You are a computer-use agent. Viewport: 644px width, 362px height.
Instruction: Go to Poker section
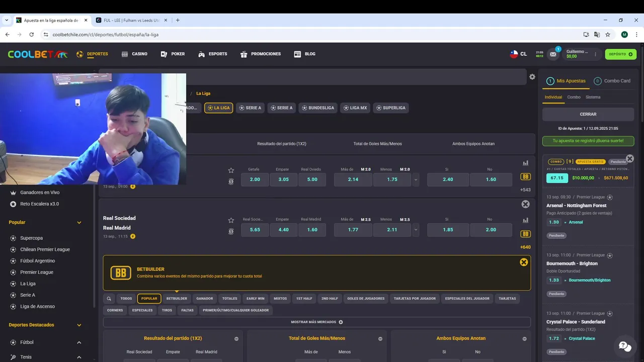click(x=173, y=54)
